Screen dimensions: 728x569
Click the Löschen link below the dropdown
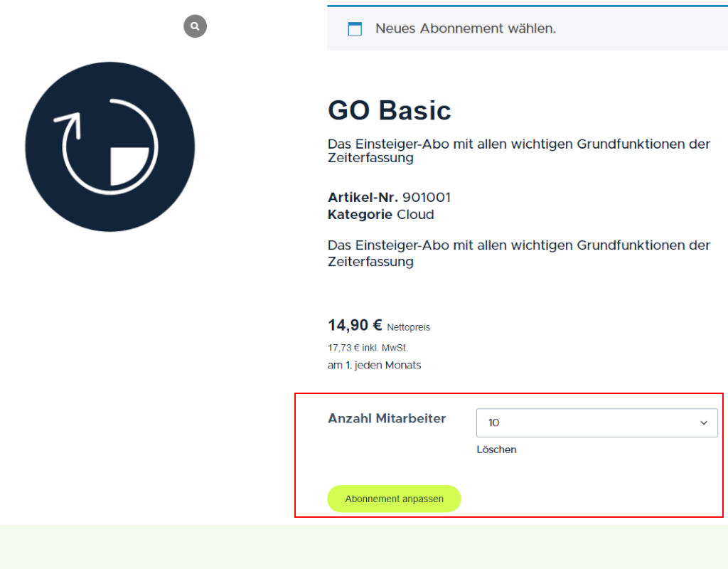[x=496, y=450]
